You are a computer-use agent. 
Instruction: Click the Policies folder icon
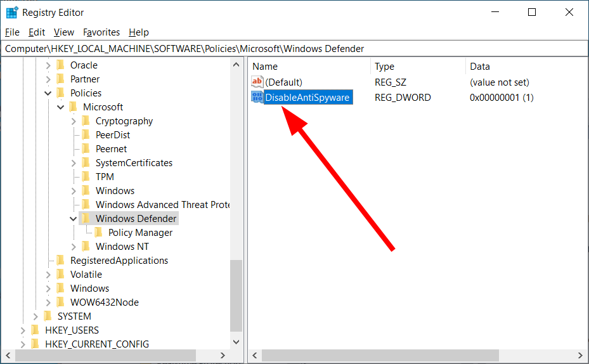(x=60, y=93)
